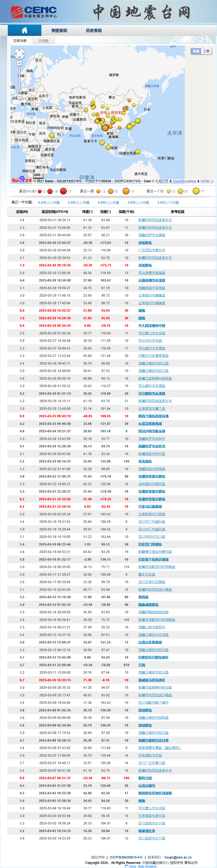This screenshot has width=217, height=868.
Task: Open the 快捷查询 menu
Action: pos(59,31)
